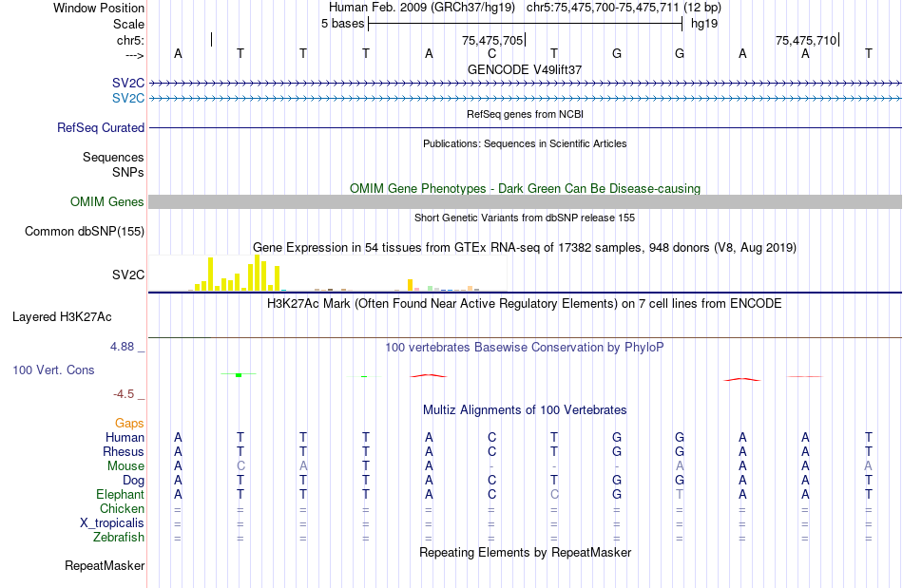The width and height of the screenshot is (903, 588).
Task: Open Publications: Sequences in Scientific Articles title
Action: click(525, 143)
